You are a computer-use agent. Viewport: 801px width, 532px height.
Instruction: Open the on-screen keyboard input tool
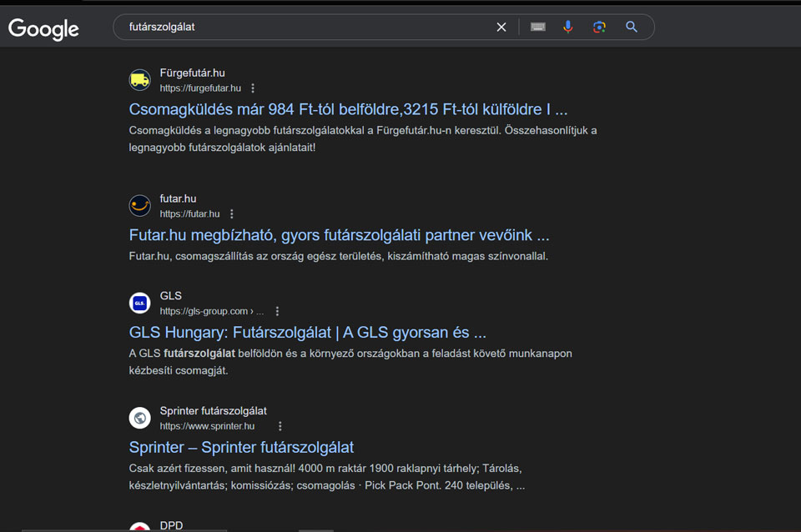tap(538, 27)
